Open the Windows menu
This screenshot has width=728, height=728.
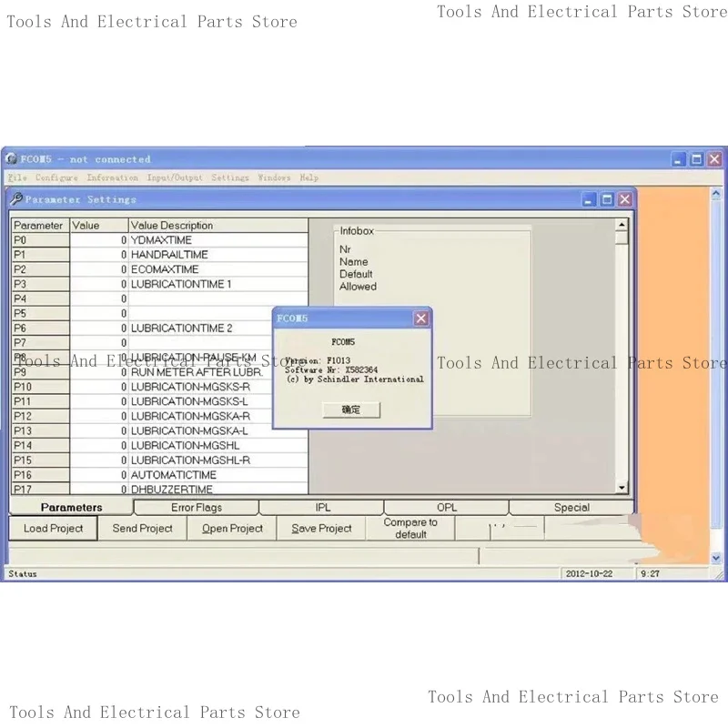click(275, 177)
